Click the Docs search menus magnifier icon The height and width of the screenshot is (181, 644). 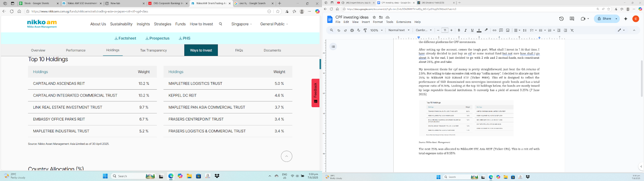point(331,30)
